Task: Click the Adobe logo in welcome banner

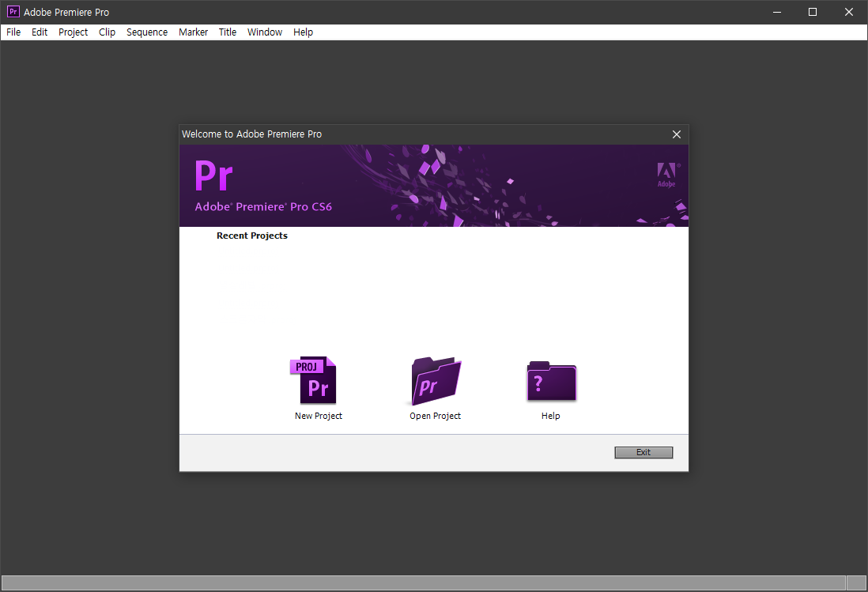Action: [x=668, y=175]
